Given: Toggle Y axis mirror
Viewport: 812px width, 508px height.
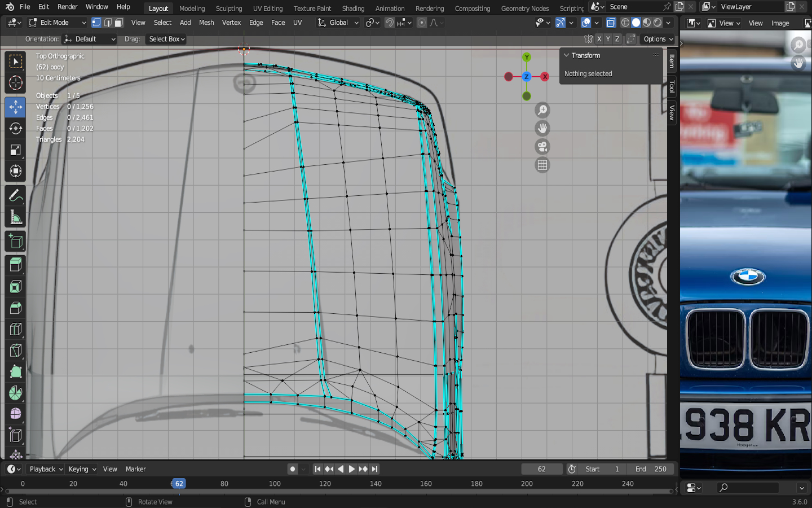Looking at the screenshot, I should coord(608,39).
